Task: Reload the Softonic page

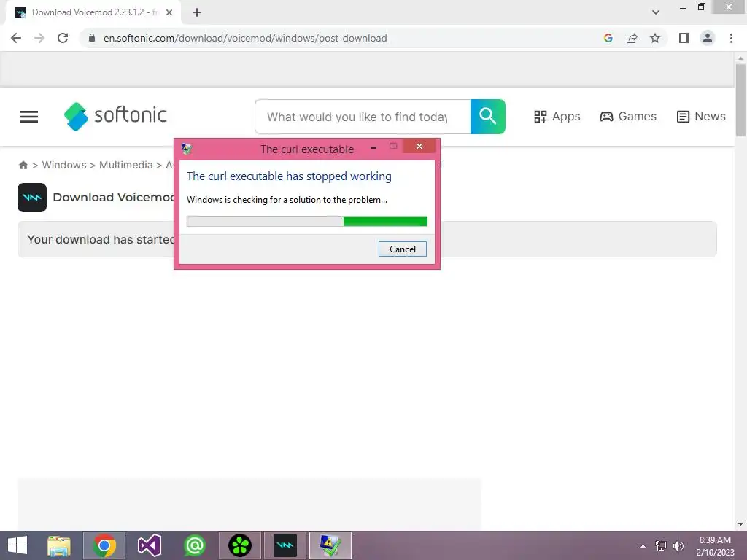Action: tap(63, 38)
